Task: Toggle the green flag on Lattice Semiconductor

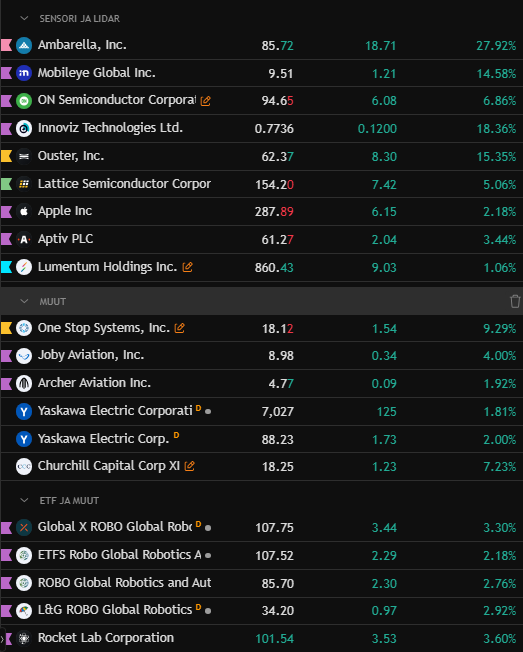Action: click(6, 184)
